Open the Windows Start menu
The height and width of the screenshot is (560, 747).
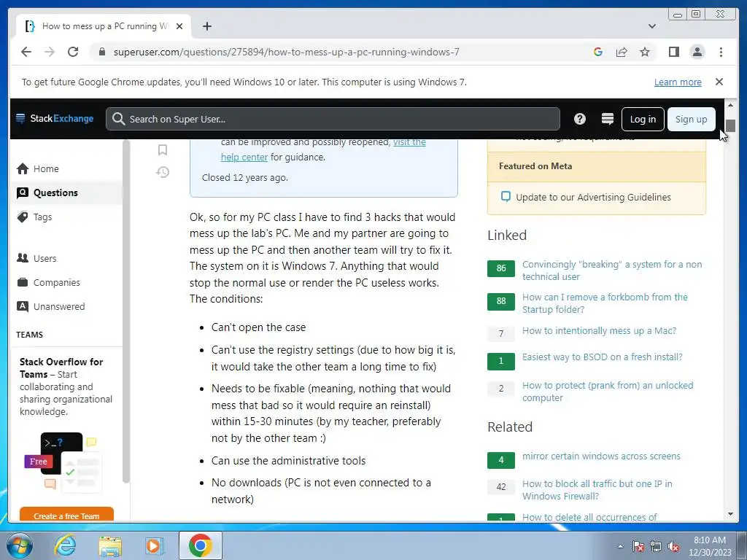pyautogui.click(x=20, y=545)
